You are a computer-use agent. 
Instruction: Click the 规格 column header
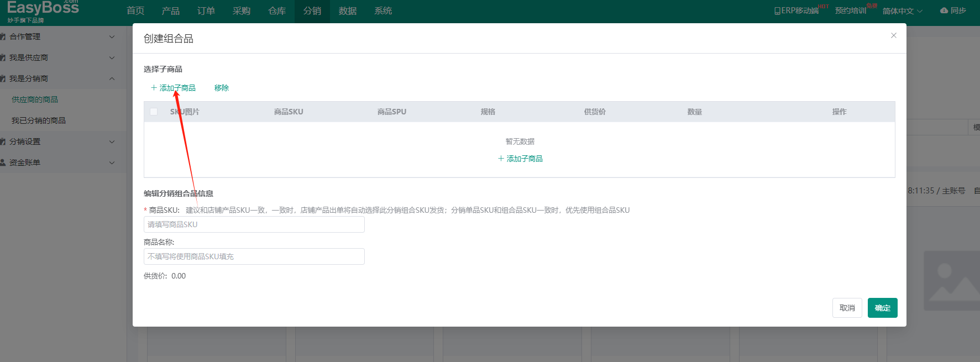pos(488,112)
